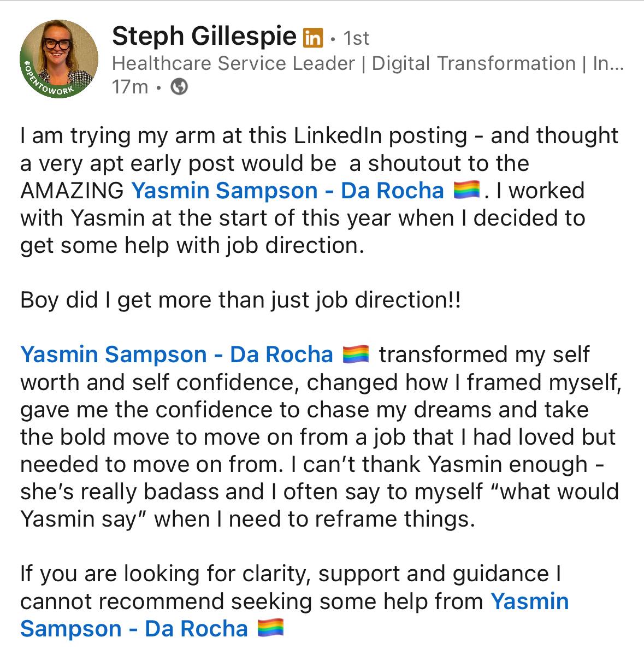644x661 pixels.
Task: Click the word 'AMAZING' in the post
Action: [72, 191]
